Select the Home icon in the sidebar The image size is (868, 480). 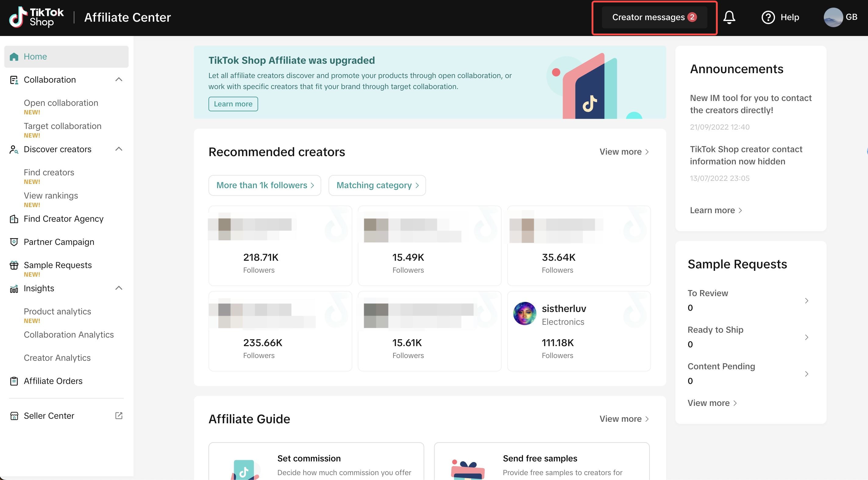(x=14, y=56)
